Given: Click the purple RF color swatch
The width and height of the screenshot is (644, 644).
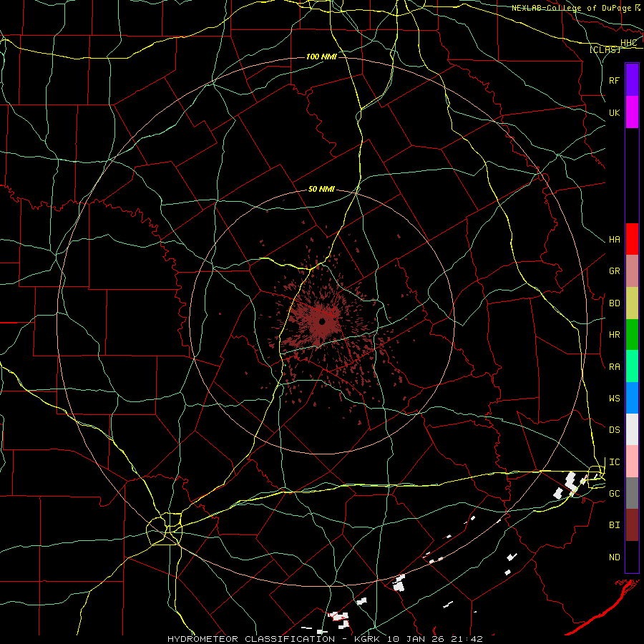Looking at the screenshot, I should pos(632,80).
